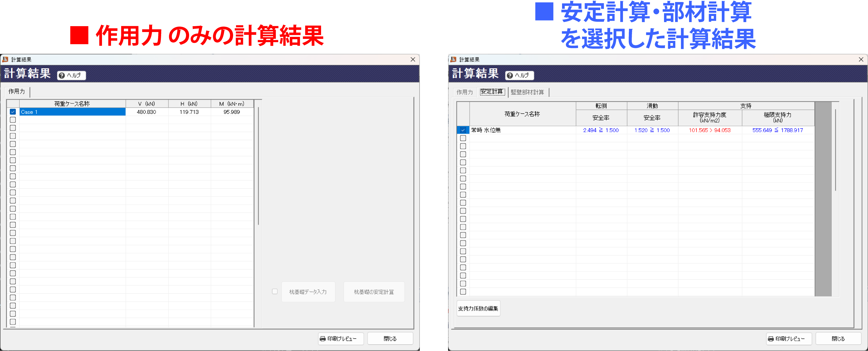Uncheck the Case 1 checkbox

[x=12, y=112]
